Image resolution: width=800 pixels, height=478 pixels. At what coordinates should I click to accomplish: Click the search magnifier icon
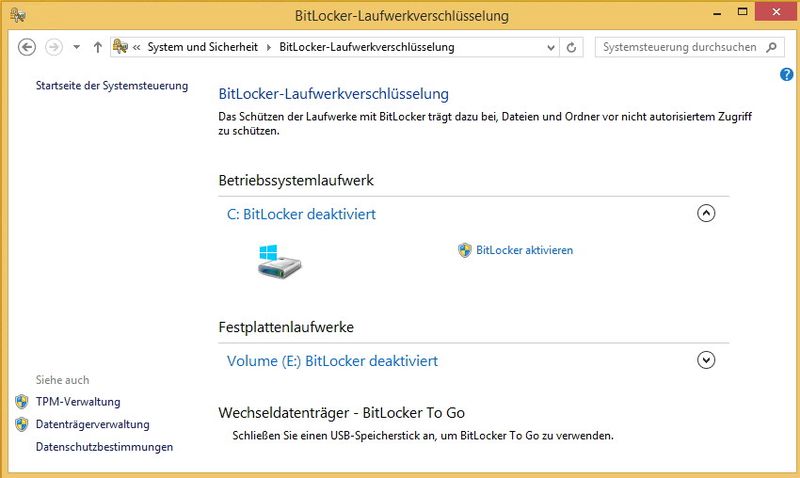tap(772, 47)
